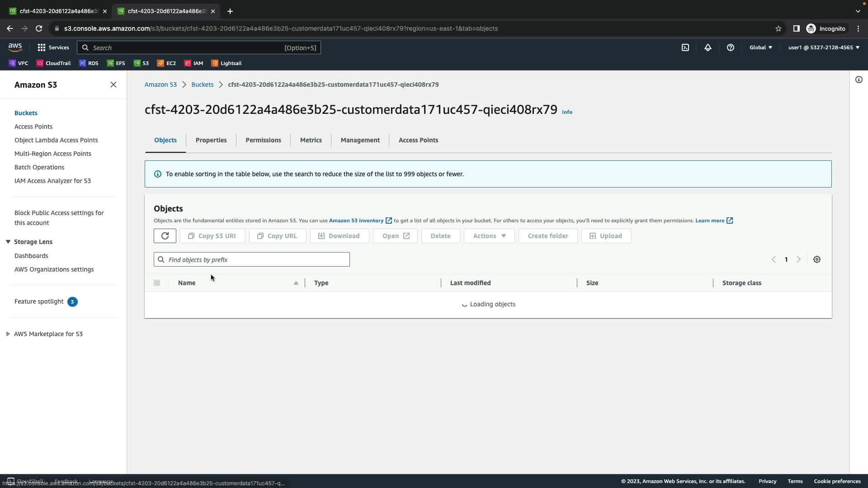
Task: Open the info panel icon at right edge
Action: pos(859,80)
